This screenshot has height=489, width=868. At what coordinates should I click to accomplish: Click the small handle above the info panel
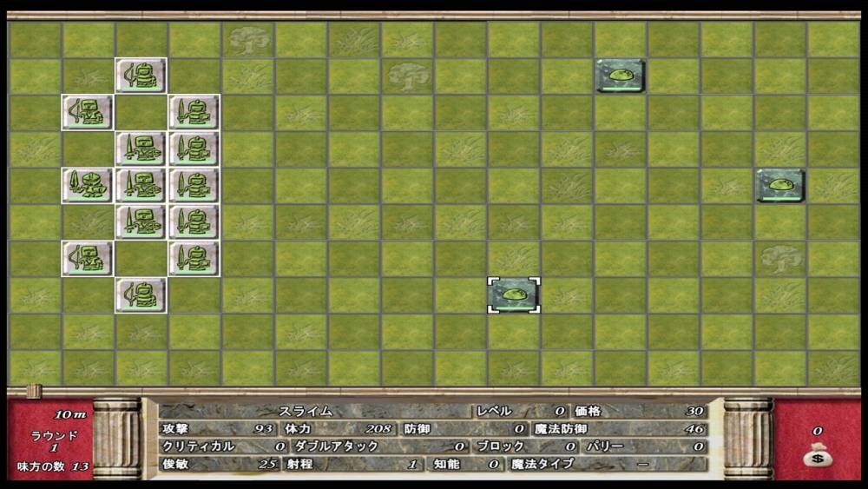tap(33, 391)
